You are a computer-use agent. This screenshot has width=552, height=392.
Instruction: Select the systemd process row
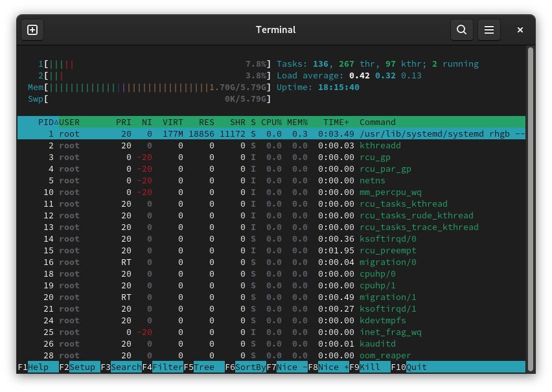click(271, 134)
